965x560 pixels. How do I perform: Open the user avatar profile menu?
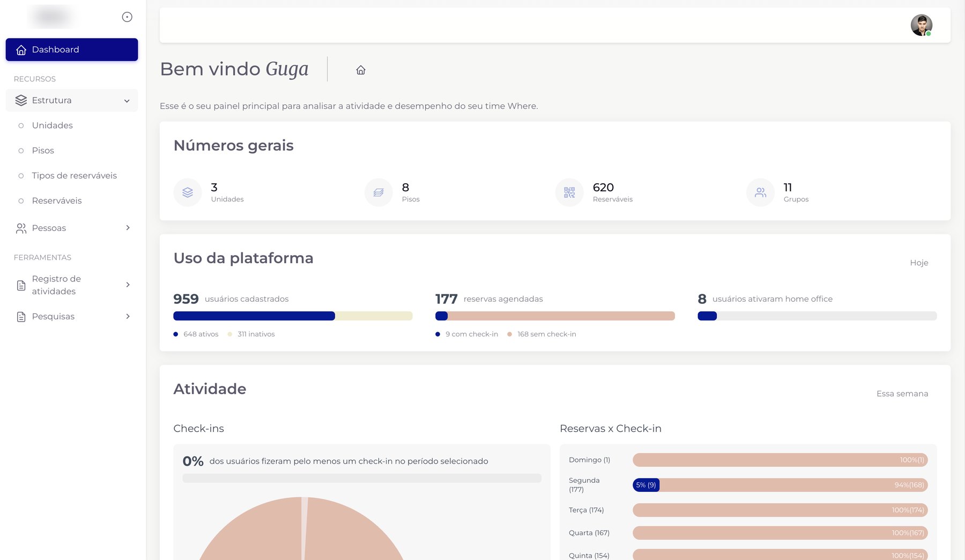(x=922, y=25)
